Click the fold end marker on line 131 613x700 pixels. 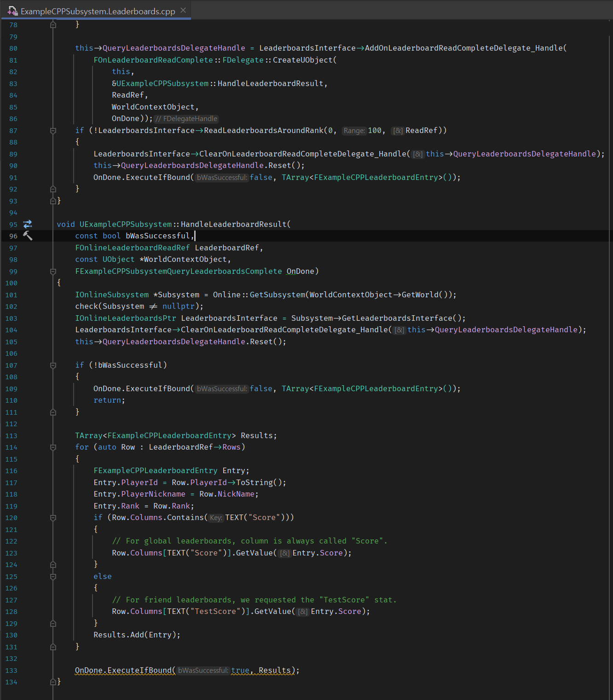point(53,647)
